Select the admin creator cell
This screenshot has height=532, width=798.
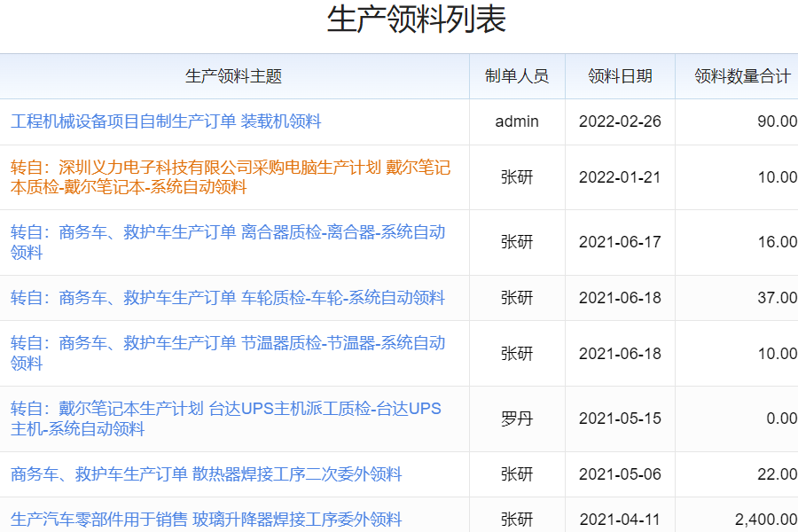click(x=517, y=121)
